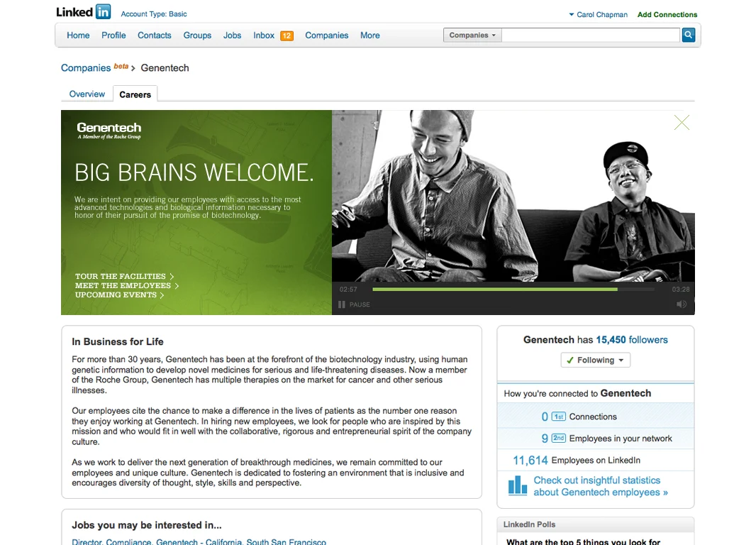Viewport: 756px width, 545px height.
Task: Switch to the Overview tab
Action: click(x=87, y=94)
